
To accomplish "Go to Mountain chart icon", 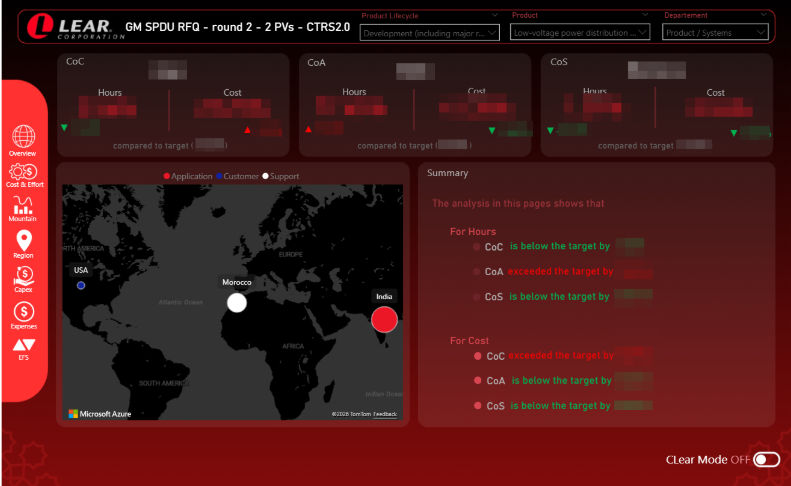I will coord(23,205).
